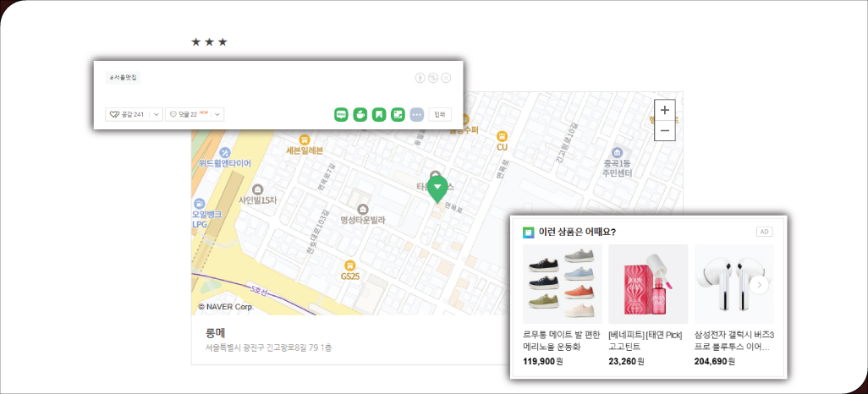This screenshot has width=868, height=394.
Task: Share post to Naver Blog icon
Action: click(342, 114)
